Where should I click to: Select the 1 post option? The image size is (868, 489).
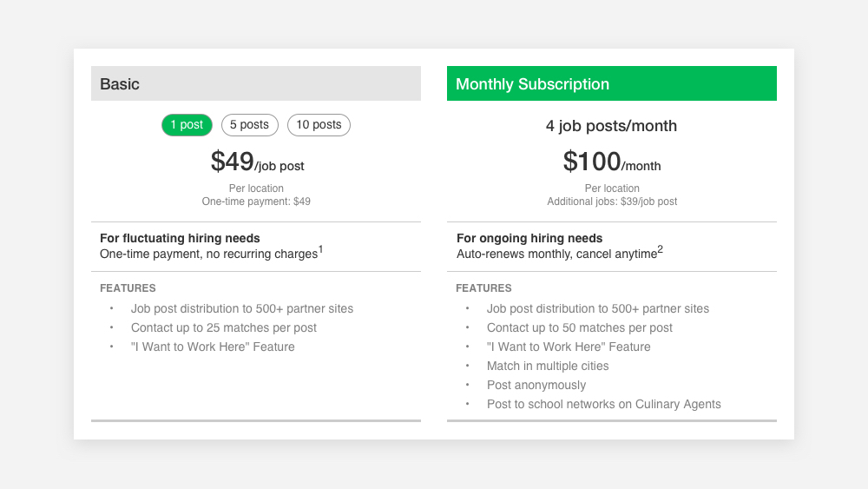point(187,125)
